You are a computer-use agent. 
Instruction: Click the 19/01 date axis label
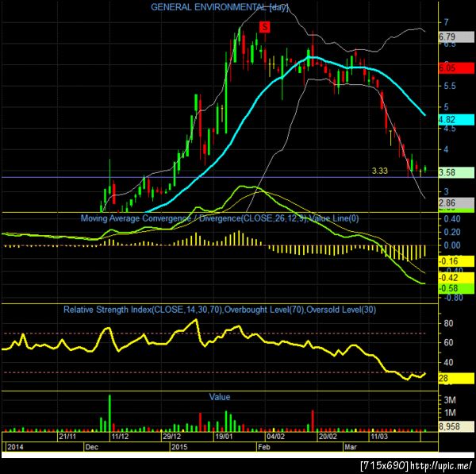point(224,437)
